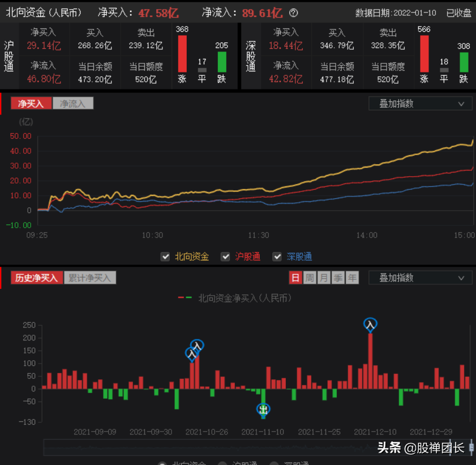
Task: Choose the 月 period button
Action: 324,278
